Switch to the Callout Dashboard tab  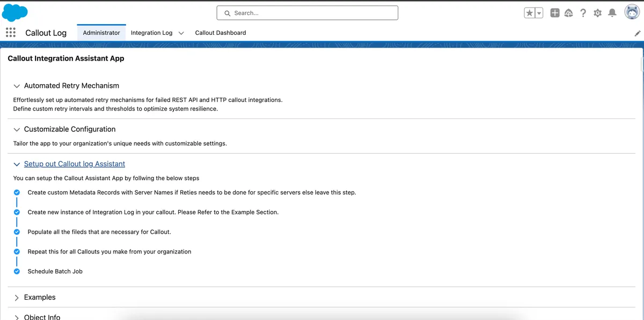pos(221,33)
